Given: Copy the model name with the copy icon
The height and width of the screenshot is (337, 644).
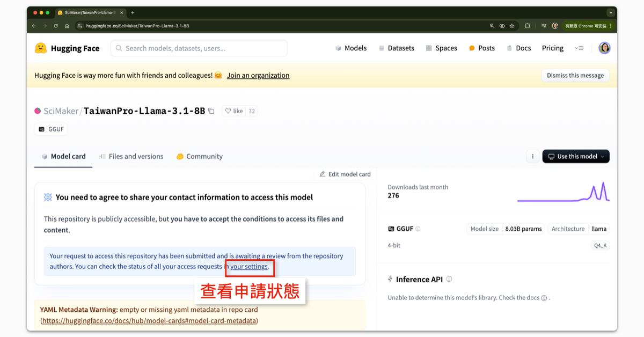Looking at the screenshot, I should coord(211,111).
